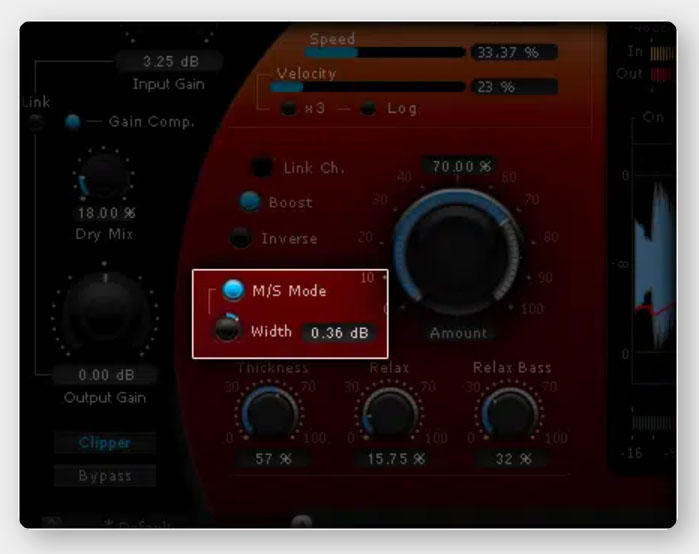Toggle the Boost button

pyautogui.click(x=250, y=201)
